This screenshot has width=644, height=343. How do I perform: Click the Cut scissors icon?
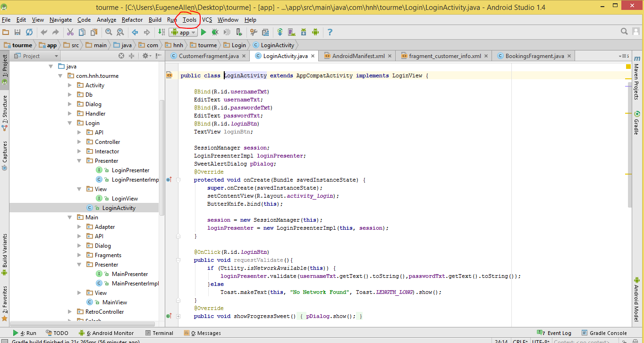70,32
